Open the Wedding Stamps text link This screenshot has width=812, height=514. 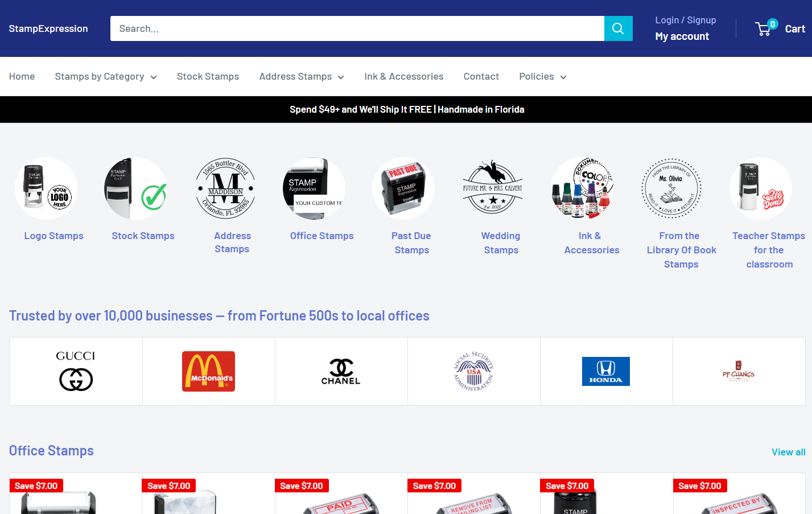(x=501, y=242)
